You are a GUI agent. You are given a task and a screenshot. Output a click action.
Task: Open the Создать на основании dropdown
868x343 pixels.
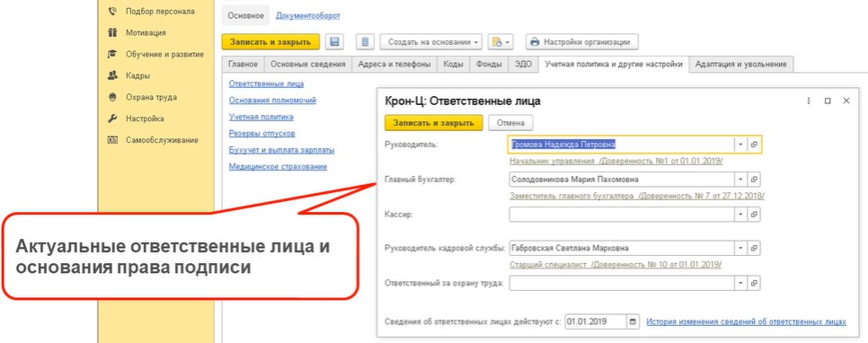coord(430,42)
